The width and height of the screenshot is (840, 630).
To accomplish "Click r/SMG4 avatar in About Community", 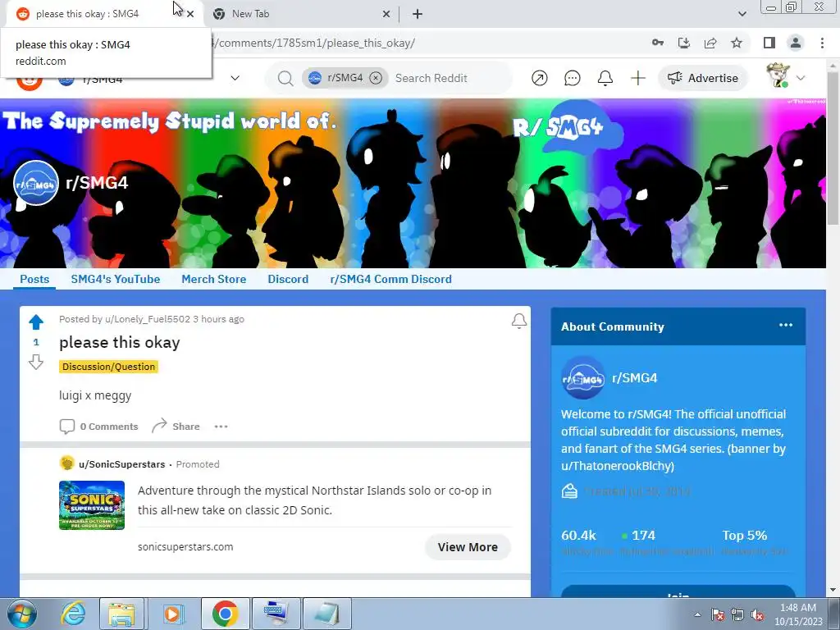I will pyautogui.click(x=582, y=377).
